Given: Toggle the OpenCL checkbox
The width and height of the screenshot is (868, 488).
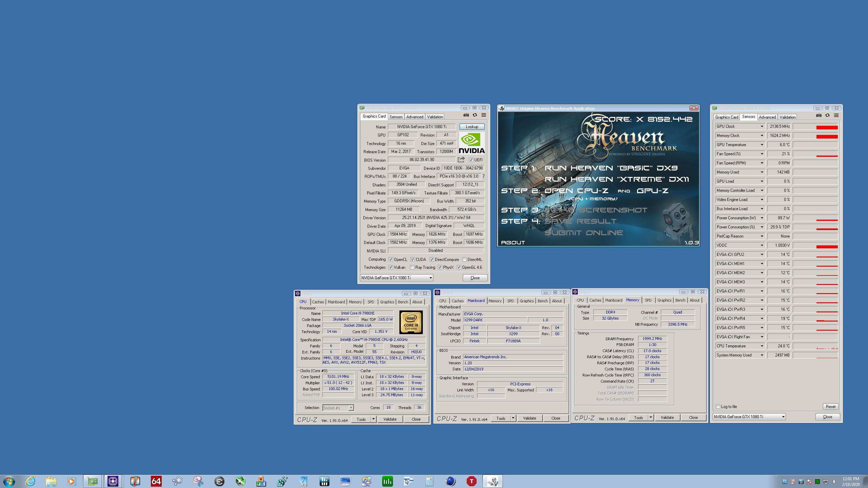Looking at the screenshot, I should point(391,260).
